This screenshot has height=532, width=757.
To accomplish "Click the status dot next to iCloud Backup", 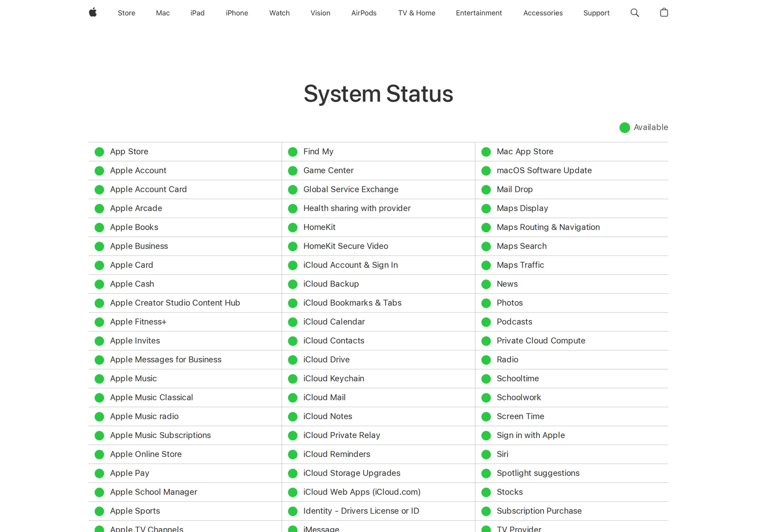I will pos(293,284).
